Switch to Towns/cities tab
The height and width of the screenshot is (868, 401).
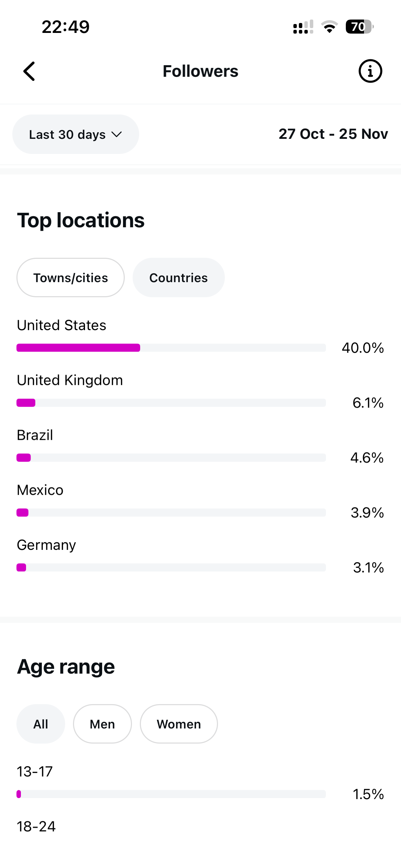(71, 278)
